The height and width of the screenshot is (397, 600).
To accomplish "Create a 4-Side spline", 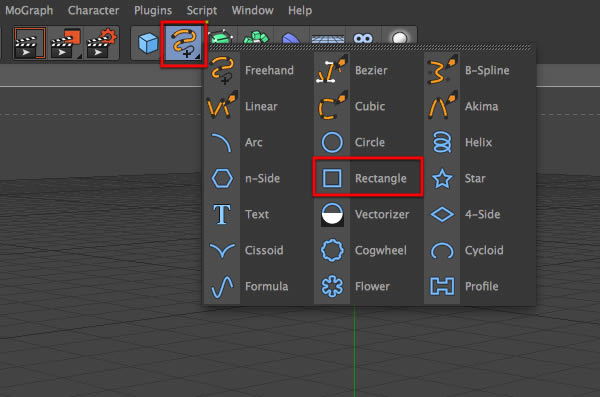I will [x=479, y=214].
